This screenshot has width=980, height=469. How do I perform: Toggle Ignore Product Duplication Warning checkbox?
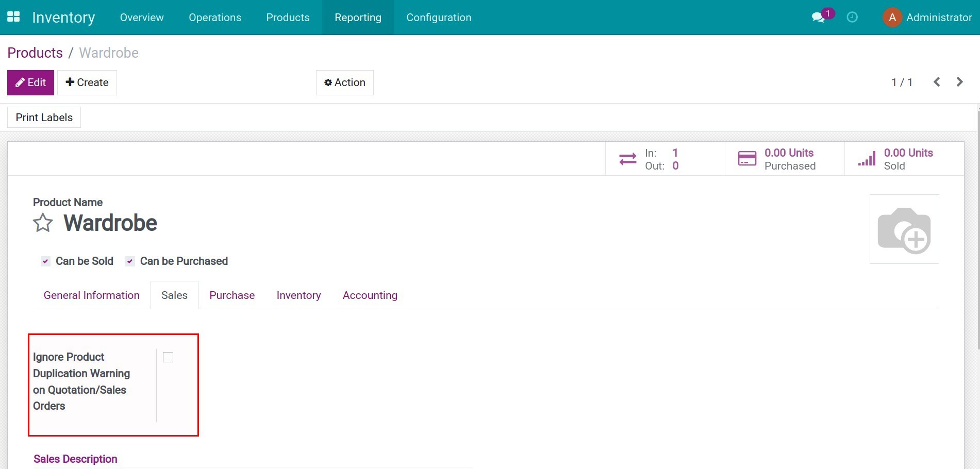[168, 357]
